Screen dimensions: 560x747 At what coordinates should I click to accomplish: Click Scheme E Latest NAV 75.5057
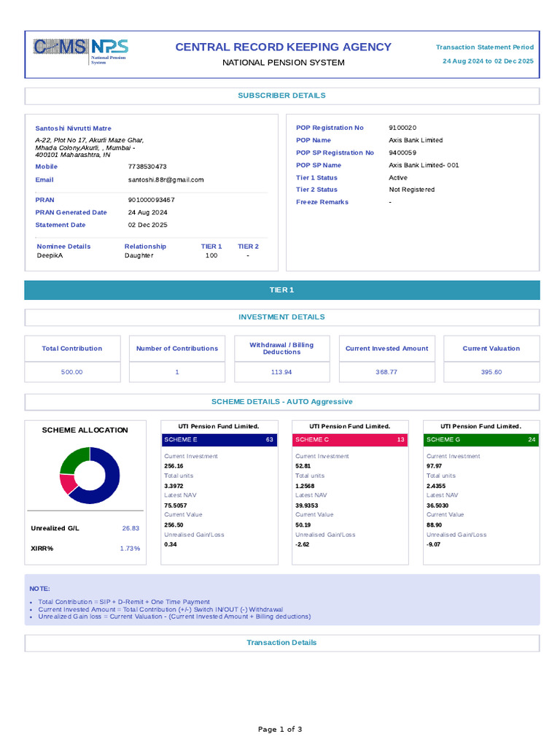[176, 506]
